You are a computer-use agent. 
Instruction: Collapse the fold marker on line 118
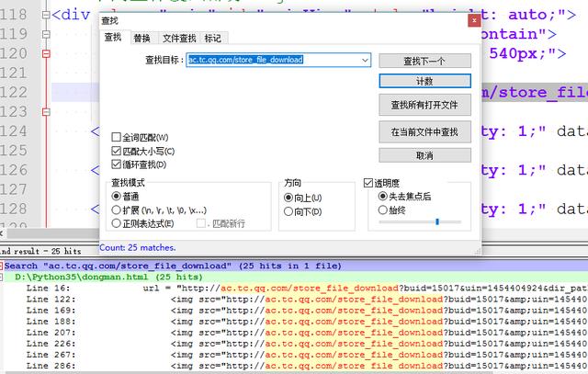click(x=45, y=16)
